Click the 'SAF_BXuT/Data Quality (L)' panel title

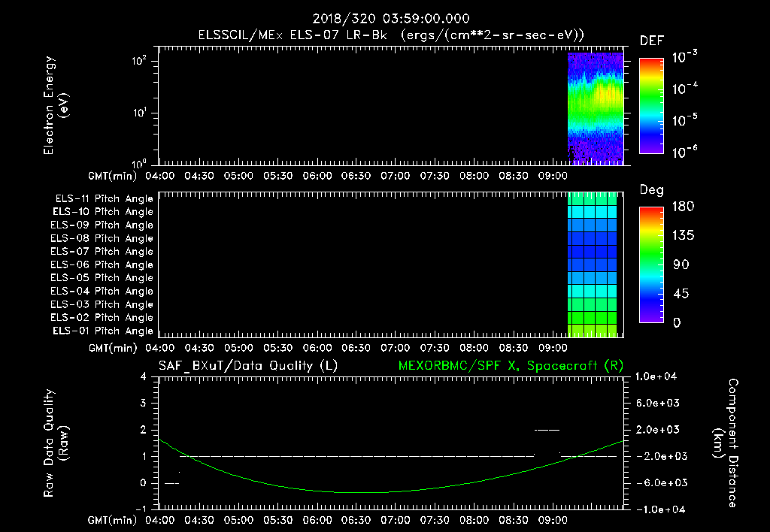coord(248,366)
